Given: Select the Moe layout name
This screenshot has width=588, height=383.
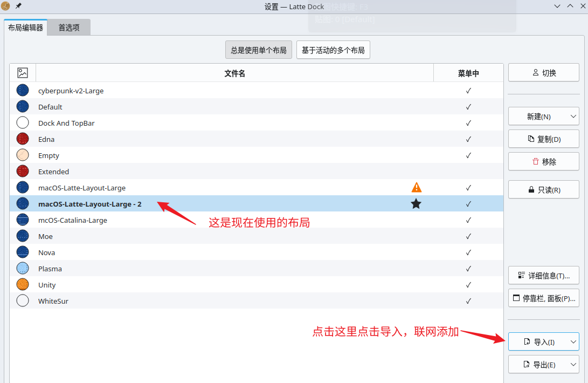Looking at the screenshot, I should click(45, 237).
